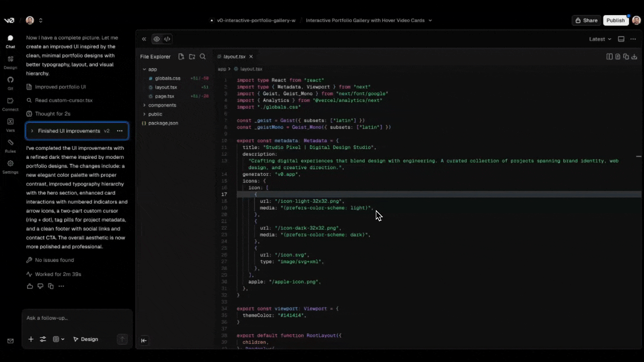Select the Design icon in the left sidebar
644x362 pixels.
pyautogui.click(x=10, y=61)
